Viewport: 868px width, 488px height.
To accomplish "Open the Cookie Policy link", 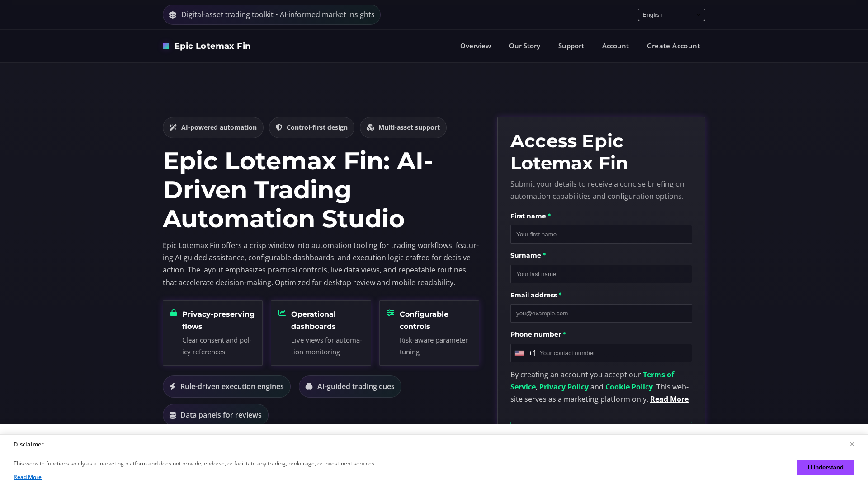I will click(629, 387).
